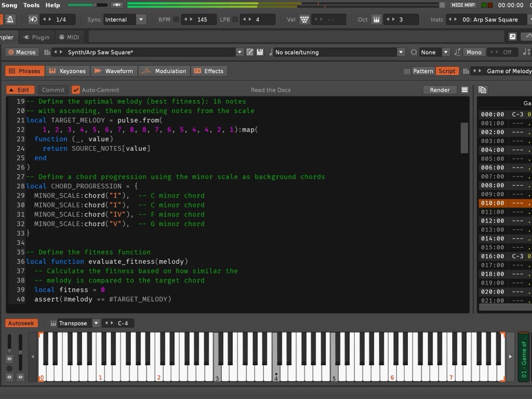Open the Read the Docs link

[x=270, y=90]
